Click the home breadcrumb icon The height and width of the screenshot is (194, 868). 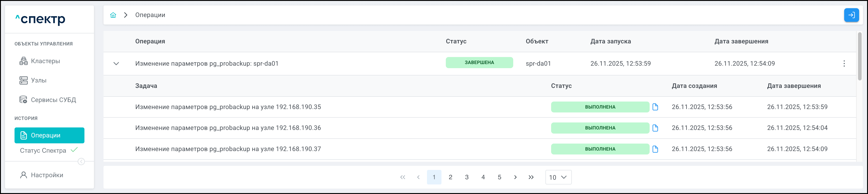113,15
